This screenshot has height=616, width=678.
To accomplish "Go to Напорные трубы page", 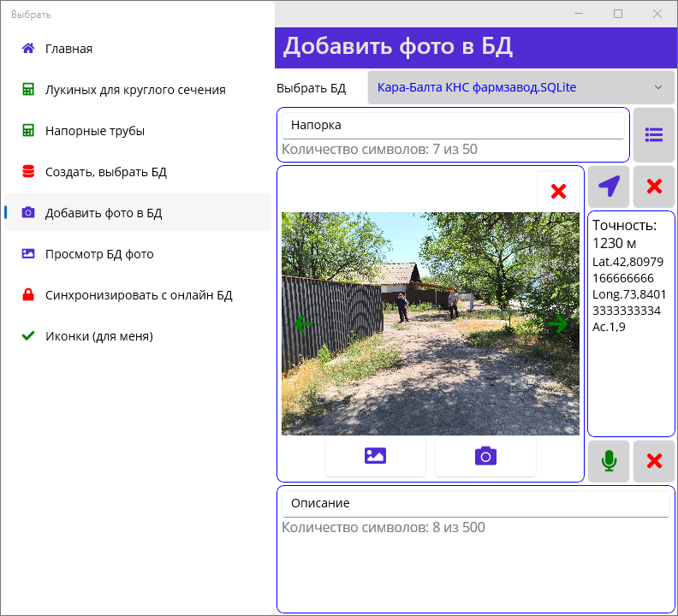I will click(94, 131).
